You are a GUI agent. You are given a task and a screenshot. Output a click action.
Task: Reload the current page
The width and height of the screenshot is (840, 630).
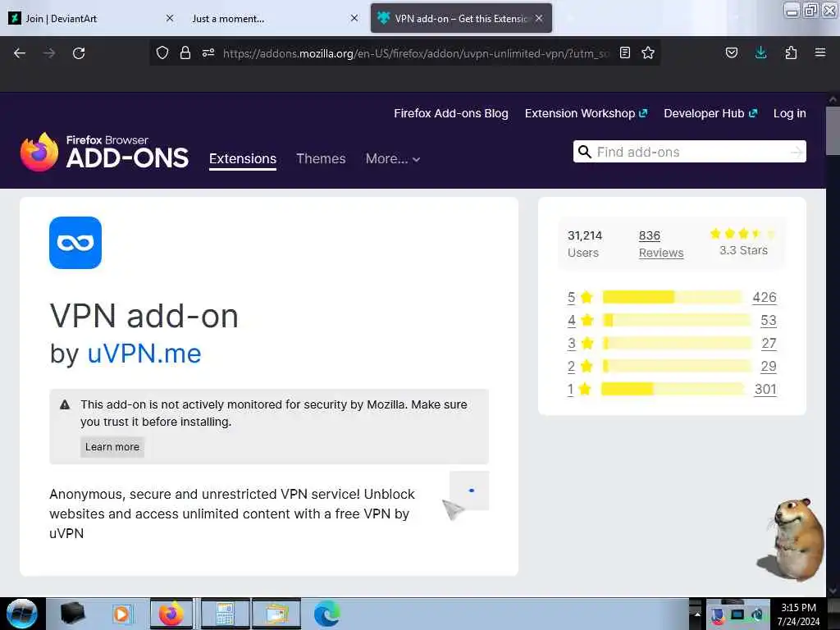tap(79, 53)
